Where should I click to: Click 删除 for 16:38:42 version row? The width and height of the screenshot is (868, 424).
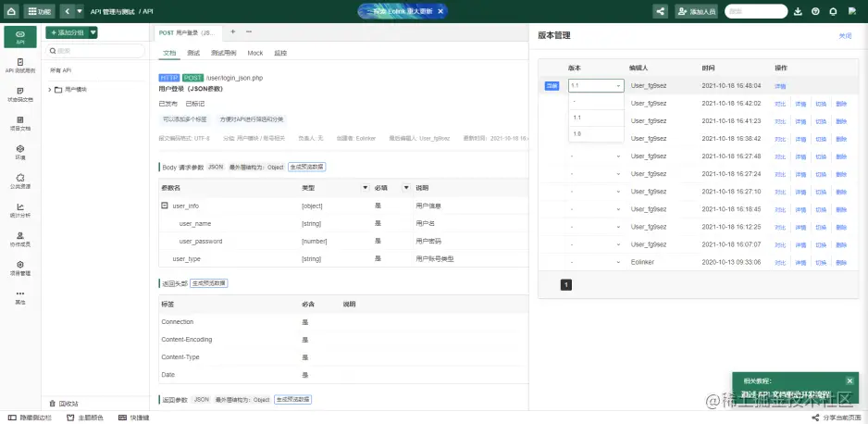click(841, 139)
